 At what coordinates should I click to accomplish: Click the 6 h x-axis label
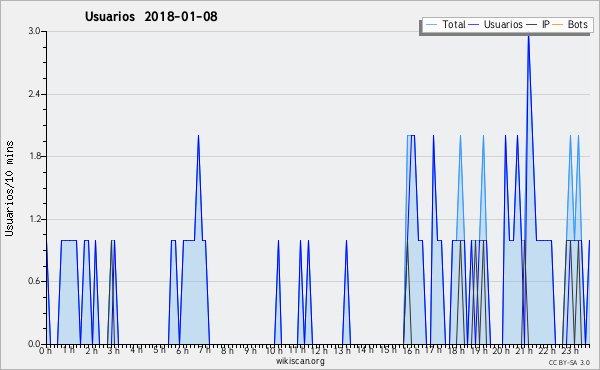point(182,351)
